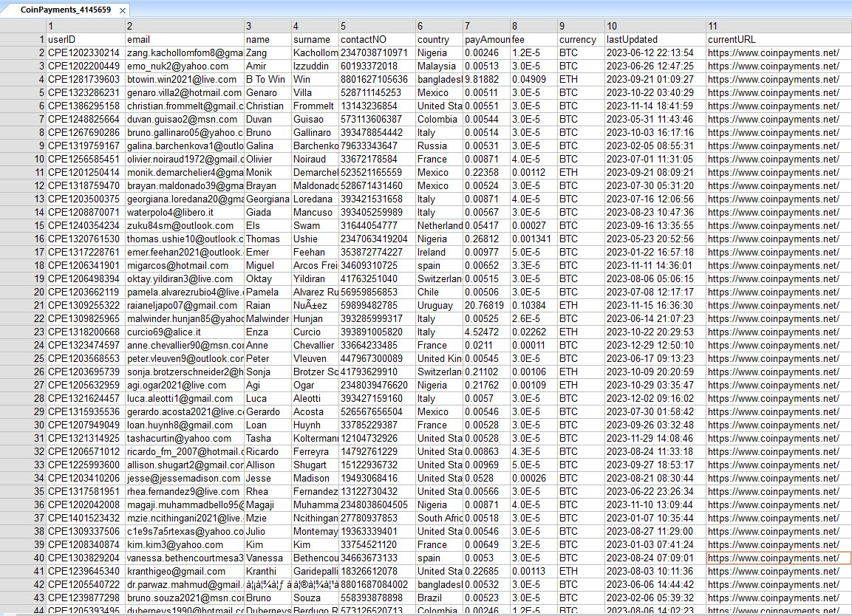
Task: Click cell loan.huynh8@gmail.com
Action: (185, 425)
